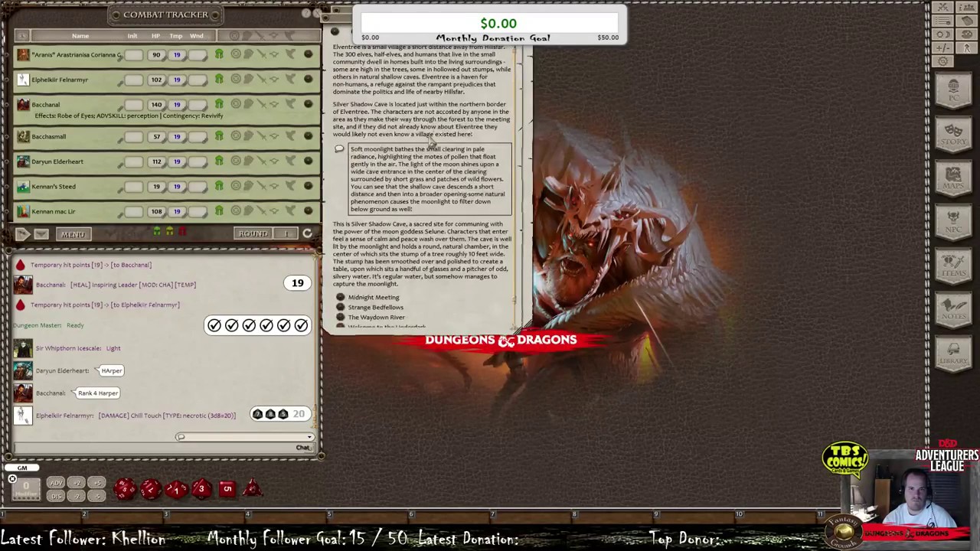Click the Tmp column header
Viewport: 980px width, 551px height.
click(176, 36)
